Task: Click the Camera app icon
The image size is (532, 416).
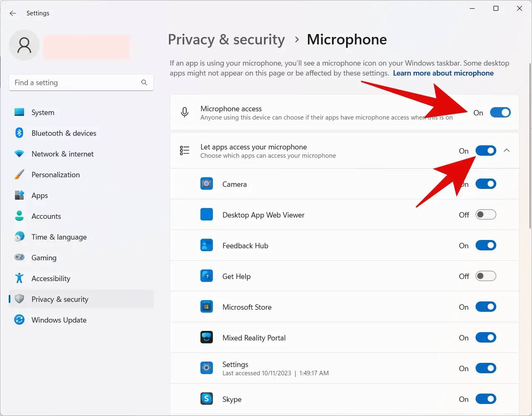Action: tap(207, 184)
